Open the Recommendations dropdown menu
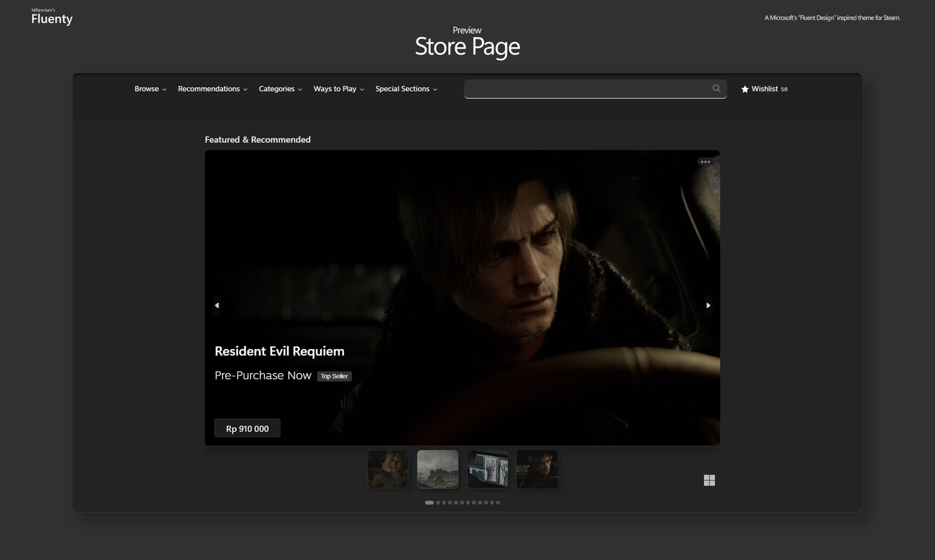935x560 pixels. 213,89
